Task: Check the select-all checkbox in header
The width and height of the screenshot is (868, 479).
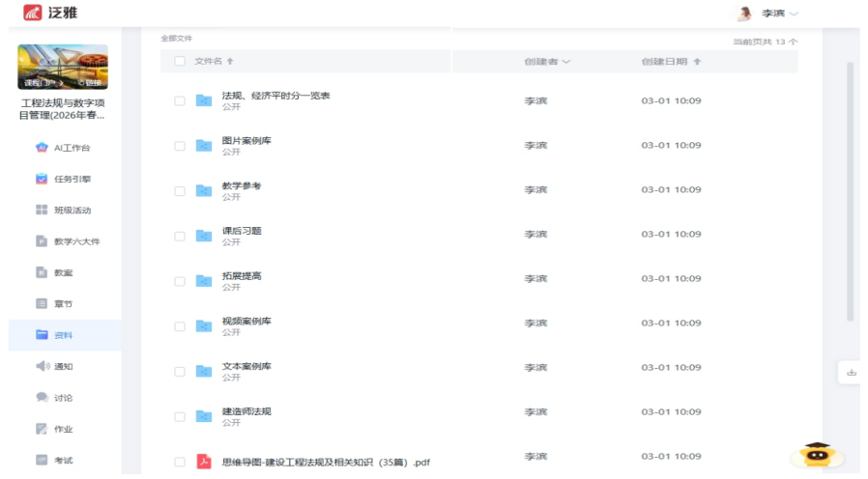Action: (180, 61)
